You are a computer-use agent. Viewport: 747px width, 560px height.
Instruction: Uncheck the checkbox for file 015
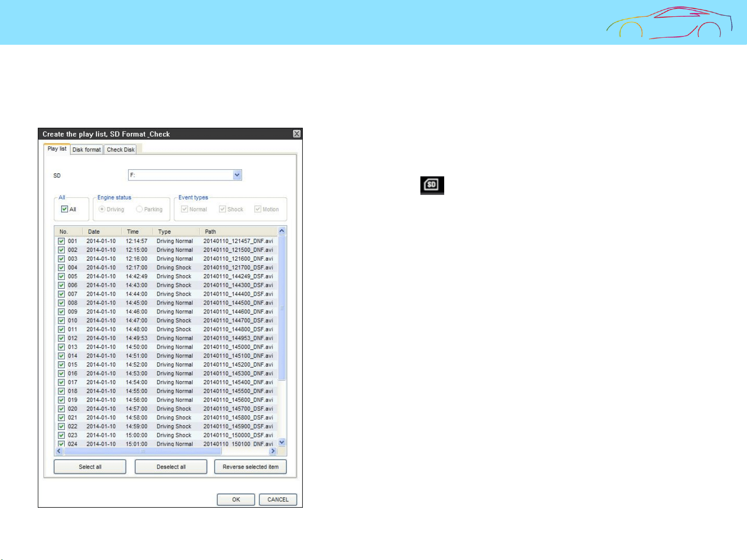click(x=61, y=365)
